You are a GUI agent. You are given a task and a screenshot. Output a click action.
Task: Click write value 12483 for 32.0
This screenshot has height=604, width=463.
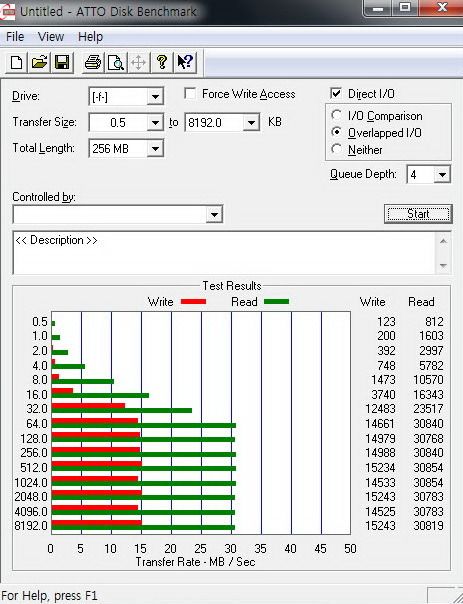[380, 409]
